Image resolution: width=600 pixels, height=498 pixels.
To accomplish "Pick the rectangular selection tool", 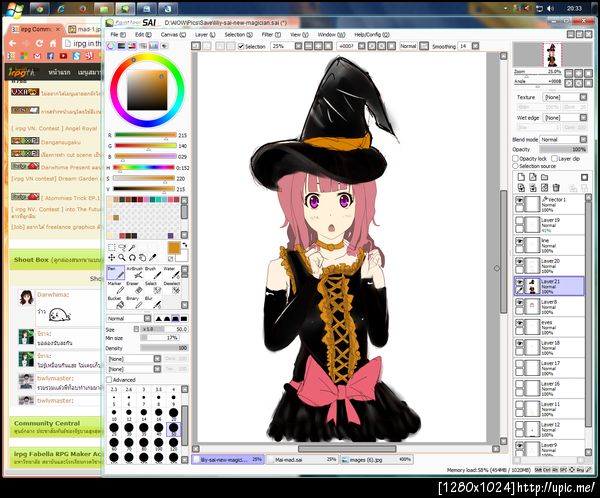I will [111, 248].
